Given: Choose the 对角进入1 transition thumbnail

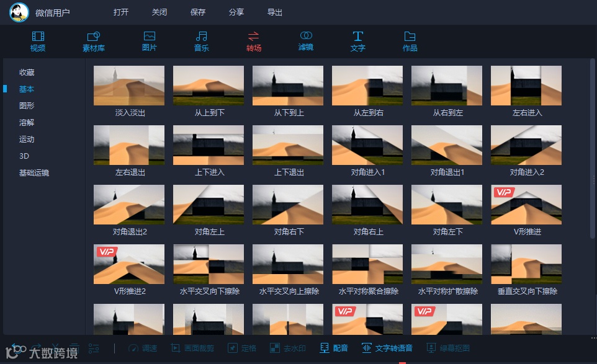Looking at the screenshot, I should click(367, 145).
